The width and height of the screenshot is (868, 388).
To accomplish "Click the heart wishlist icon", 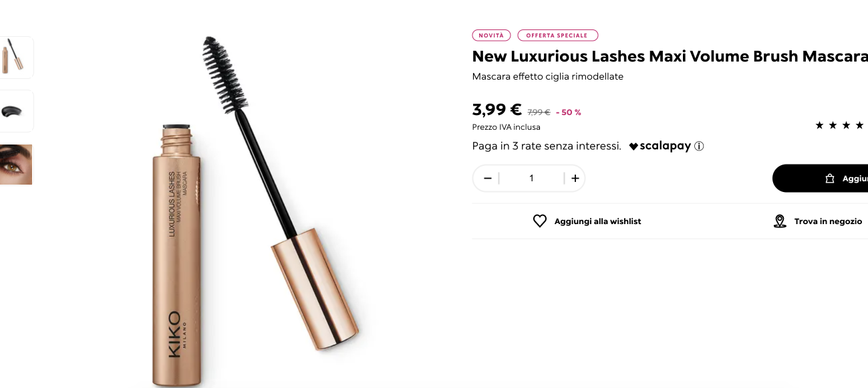I will [x=540, y=221].
